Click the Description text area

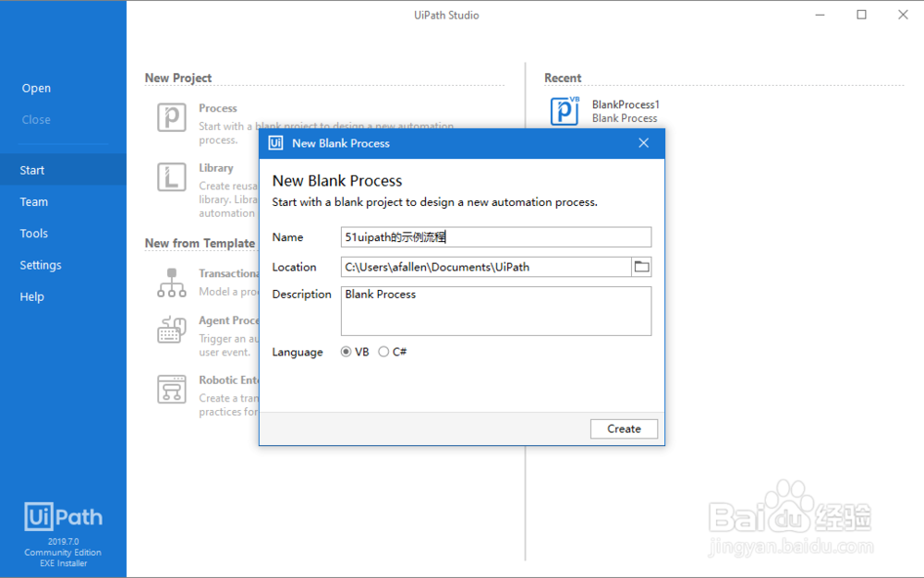[x=496, y=311]
